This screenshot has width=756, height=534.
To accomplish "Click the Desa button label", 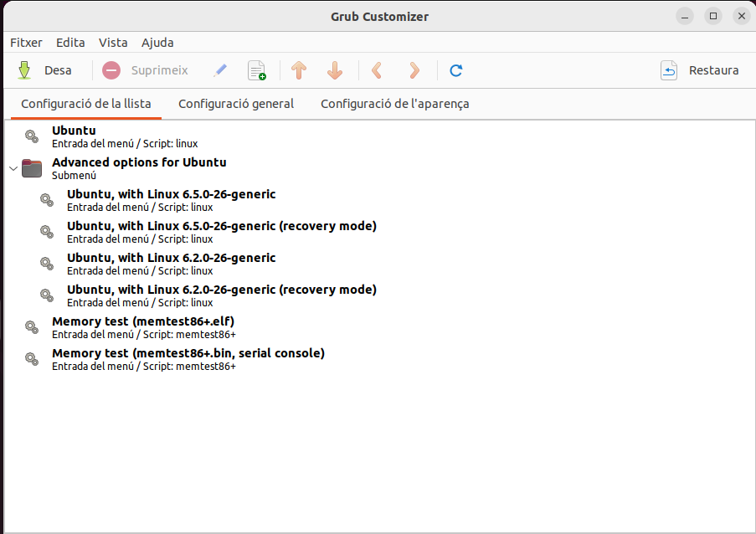I will click(58, 70).
